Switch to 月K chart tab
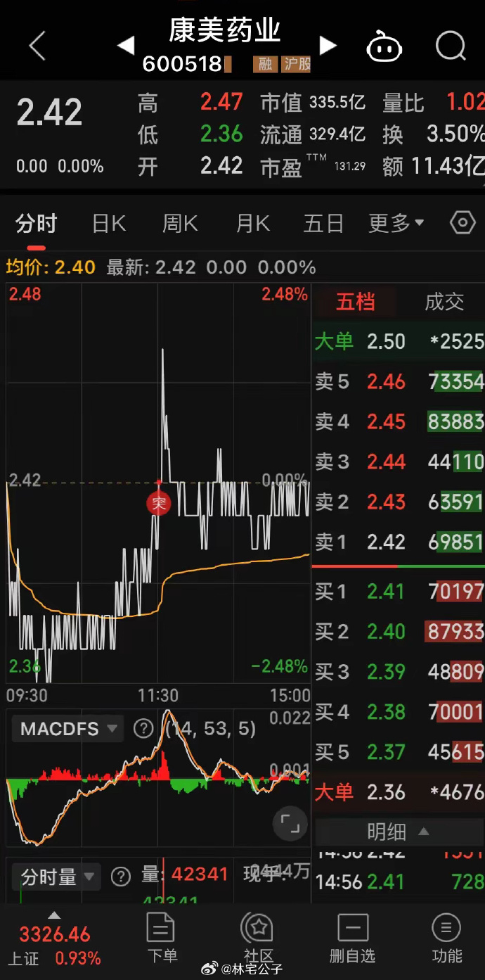The image size is (485, 980). click(x=253, y=224)
